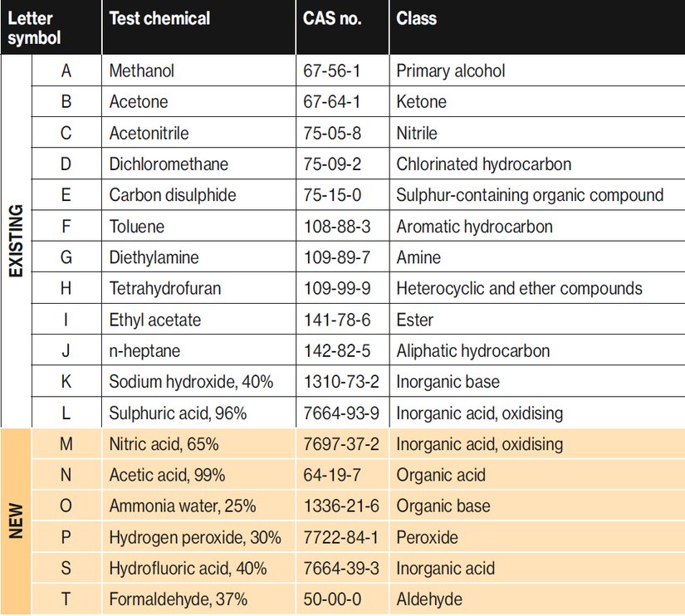Select the 'Aromatic hydrocarbon' class cell
This screenshot has width=685, height=616.
tap(475, 227)
